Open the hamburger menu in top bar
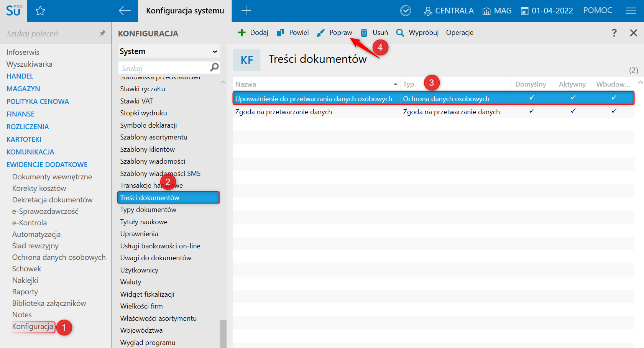Viewport: 644px width, 348px height. (631, 11)
